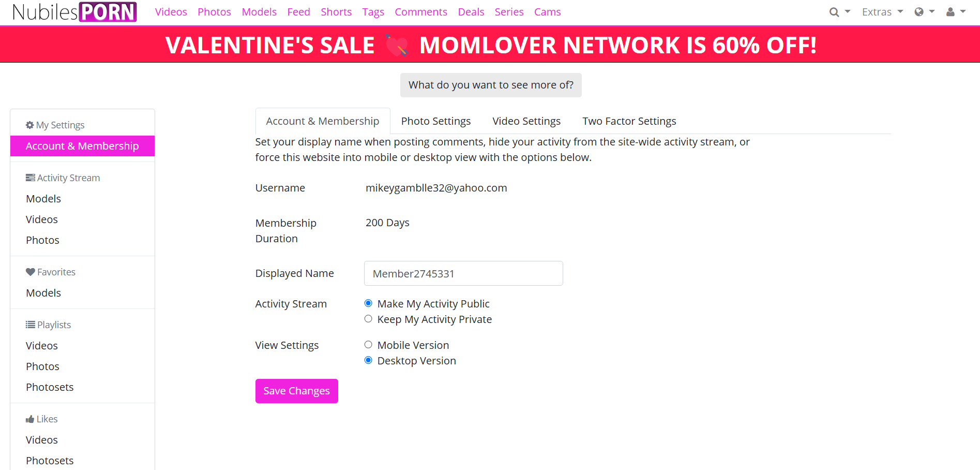
Task: Open the Shorts link in navigation
Action: tap(336, 12)
